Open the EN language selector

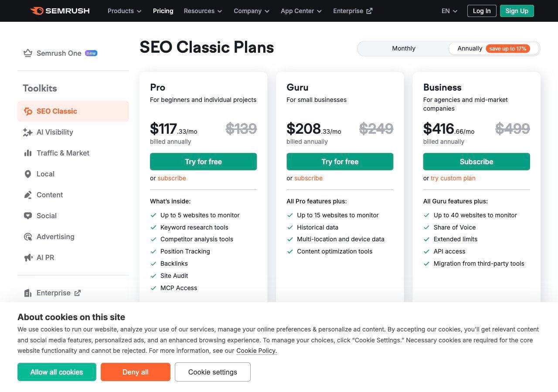(x=449, y=11)
